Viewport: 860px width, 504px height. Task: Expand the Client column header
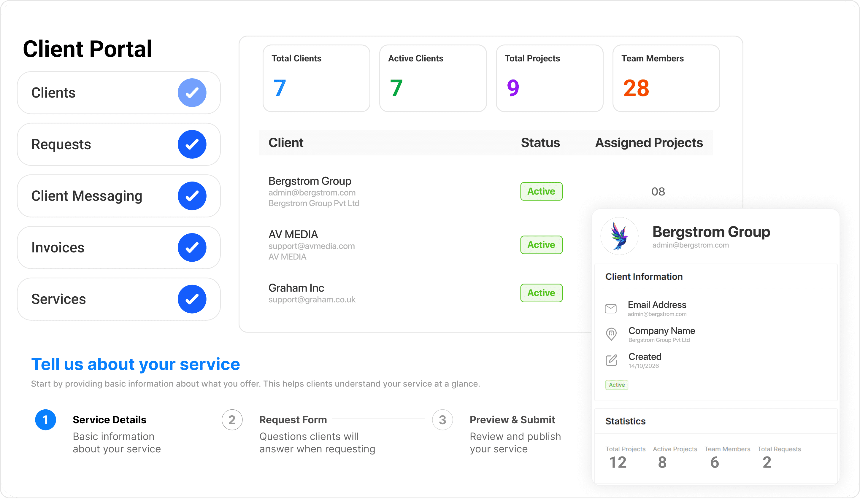(x=286, y=143)
